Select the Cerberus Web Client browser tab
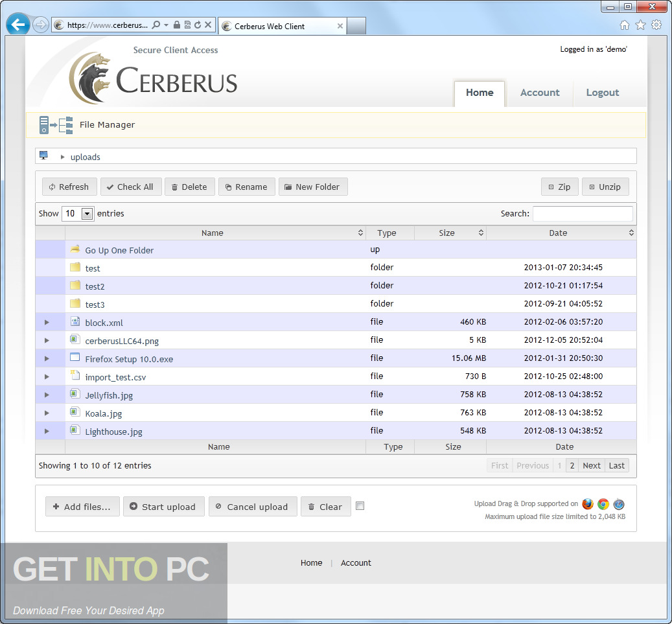The image size is (672, 624). [282, 26]
